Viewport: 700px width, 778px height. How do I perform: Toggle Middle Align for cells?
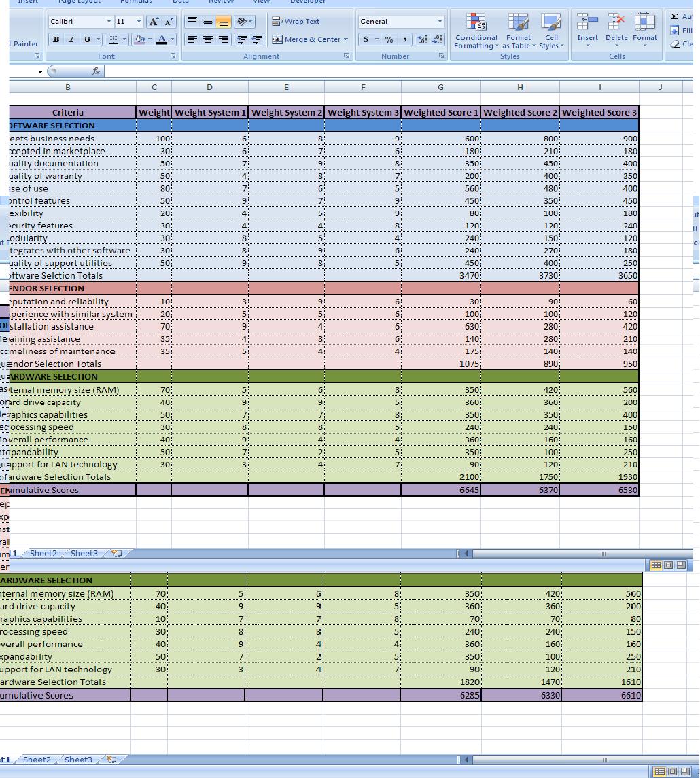tap(208, 21)
